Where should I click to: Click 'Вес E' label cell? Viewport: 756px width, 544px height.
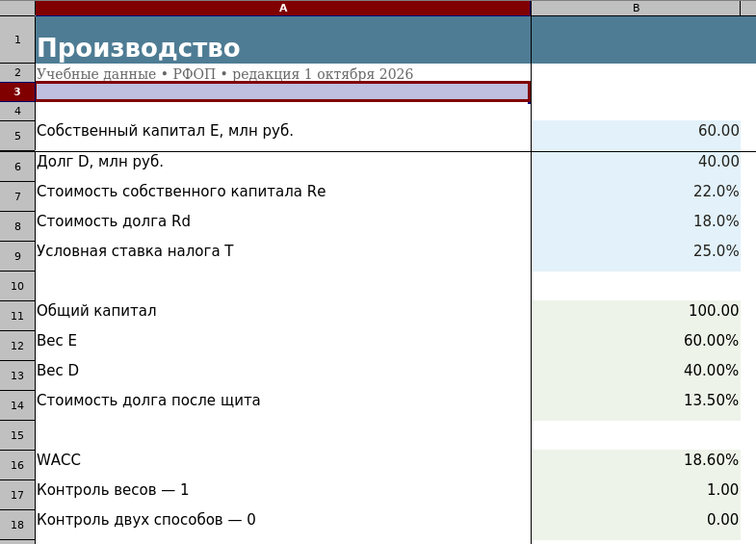(283, 346)
